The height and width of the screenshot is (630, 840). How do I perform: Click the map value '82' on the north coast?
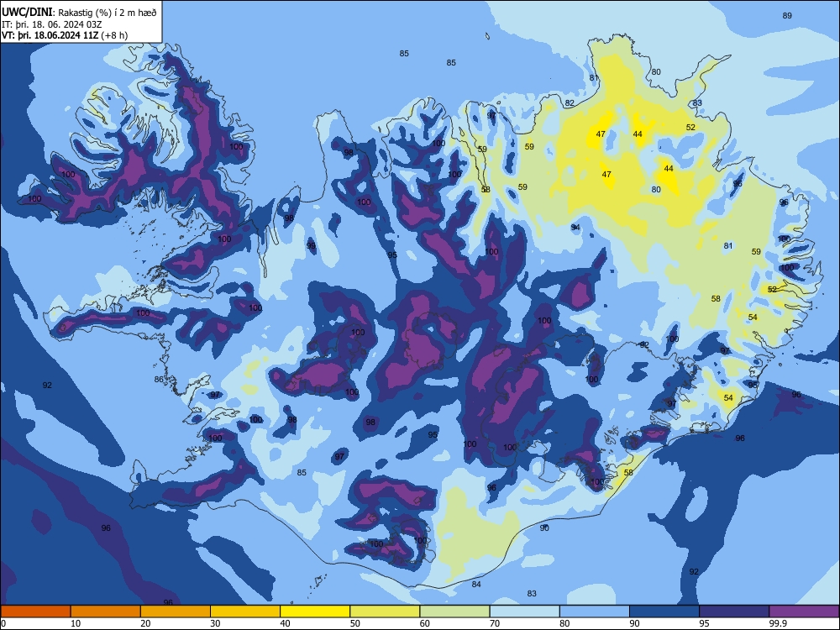click(x=570, y=102)
